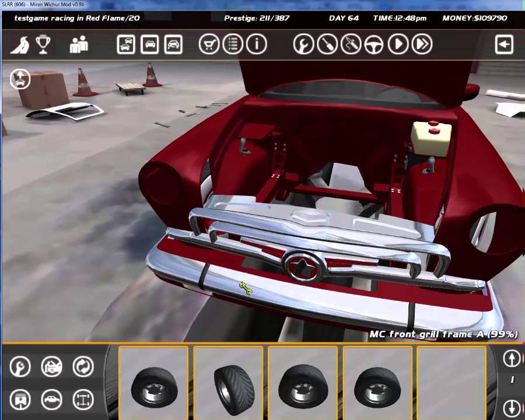
Task: Click 'MC front grill frame A (99%)' label
Action: click(x=444, y=334)
